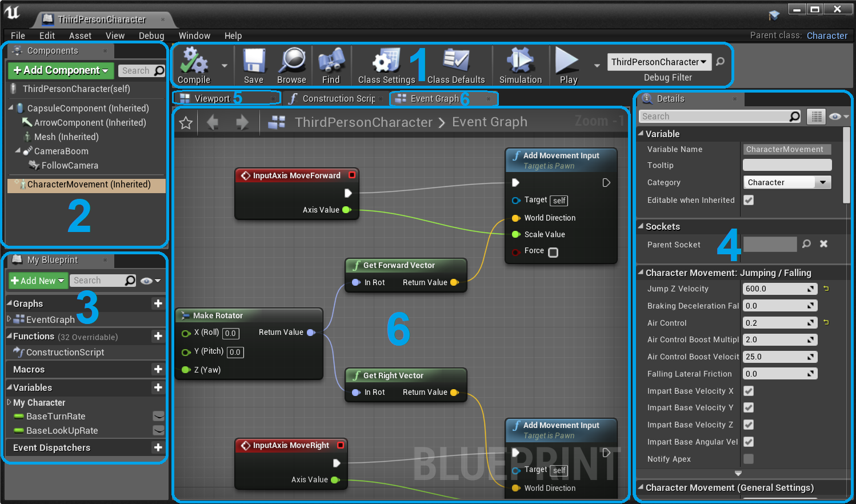Start a Simulation session
Screen dimensions: 856x504
click(x=519, y=65)
